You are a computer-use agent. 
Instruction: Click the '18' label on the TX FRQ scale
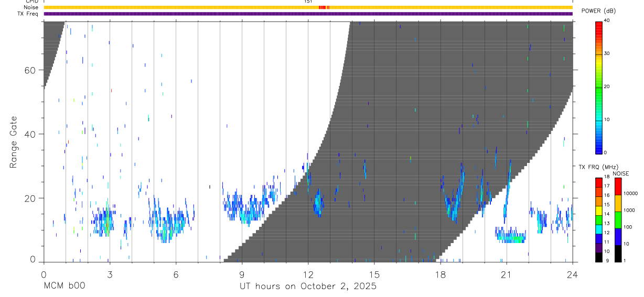[x=607, y=177]
